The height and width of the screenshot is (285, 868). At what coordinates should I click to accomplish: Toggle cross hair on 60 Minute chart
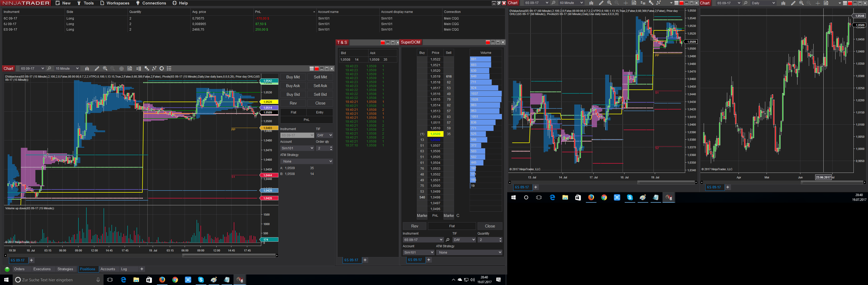[626, 3]
